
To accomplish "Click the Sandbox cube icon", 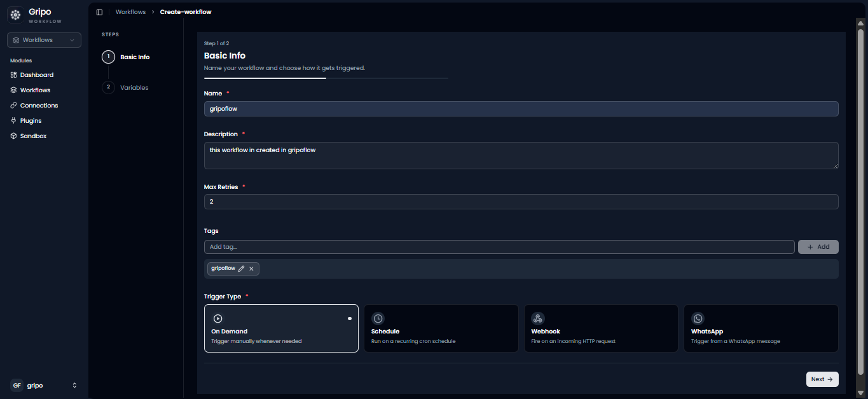I will pos(14,136).
